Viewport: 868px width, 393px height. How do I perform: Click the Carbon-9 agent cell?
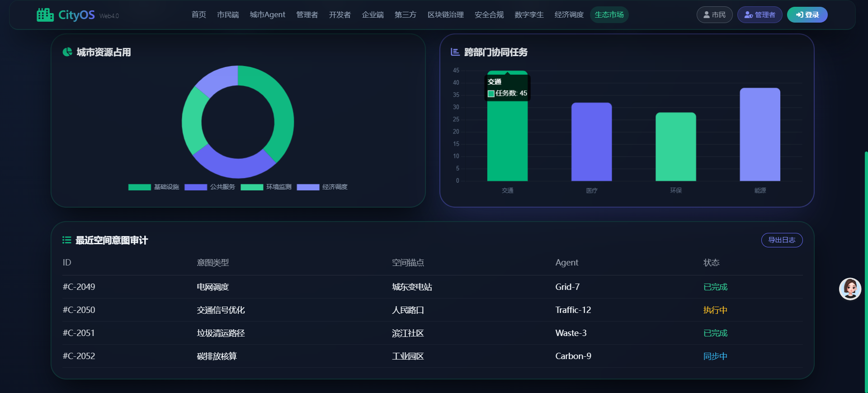pos(573,356)
